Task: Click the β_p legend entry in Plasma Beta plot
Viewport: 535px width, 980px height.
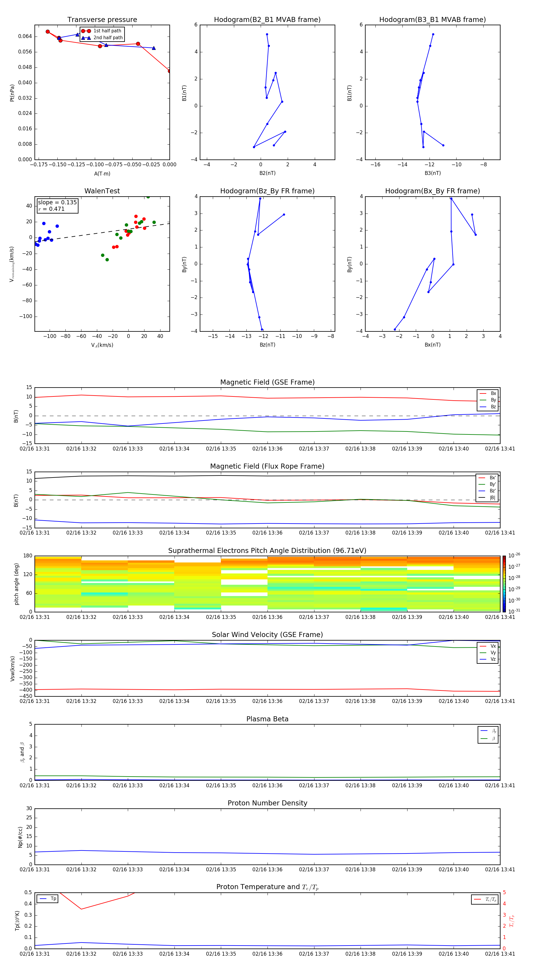Action: click(x=488, y=731)
